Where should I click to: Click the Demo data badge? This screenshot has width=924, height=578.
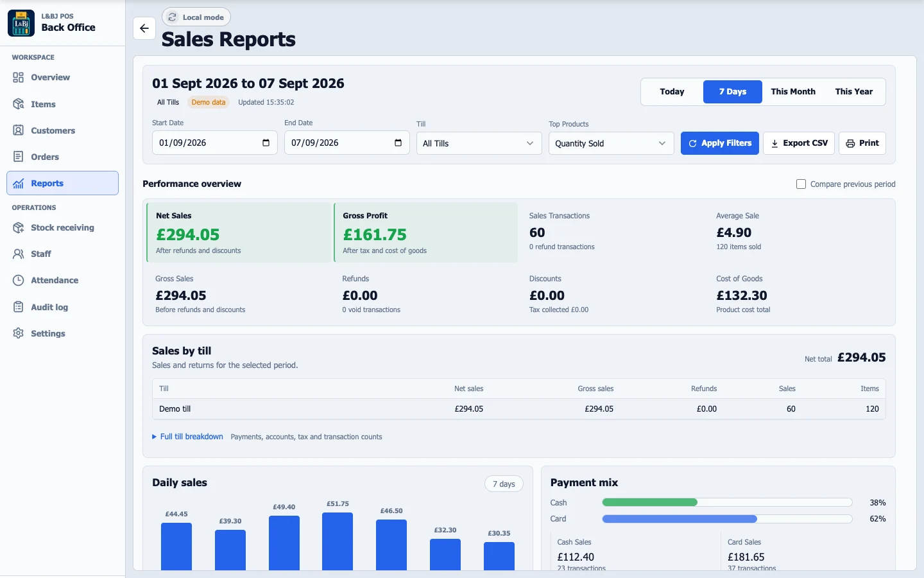pos(209,102)
